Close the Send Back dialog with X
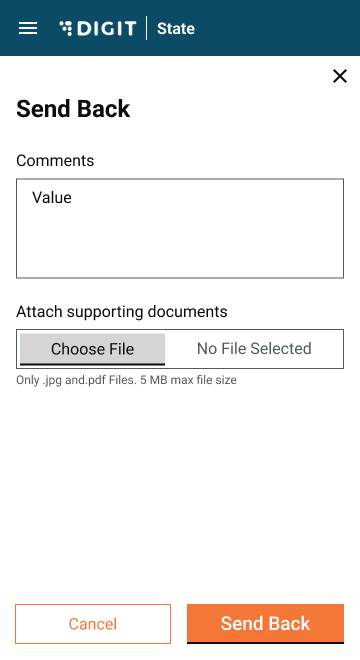Viewport: 360px width, 660px height. (x=340, y=76)
